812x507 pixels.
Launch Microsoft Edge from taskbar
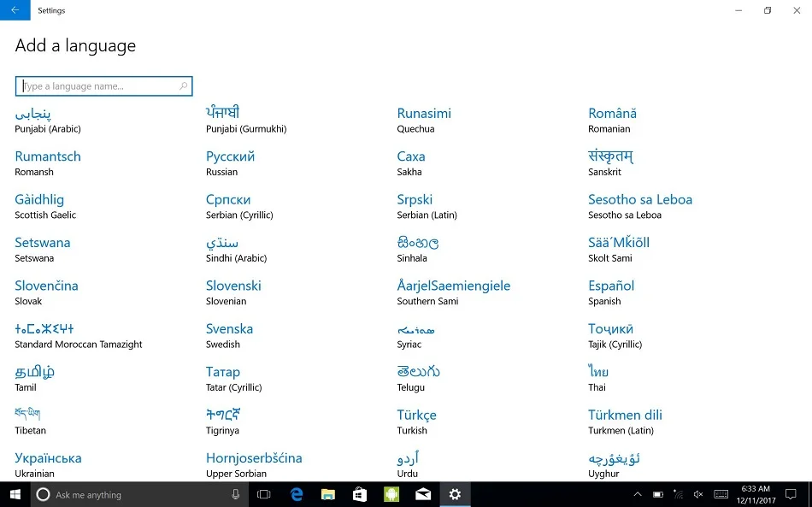point(297,494)
